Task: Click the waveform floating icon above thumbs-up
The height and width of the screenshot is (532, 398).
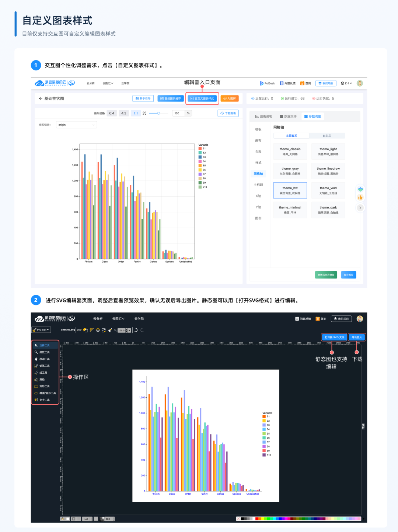Action: point(360,189)
